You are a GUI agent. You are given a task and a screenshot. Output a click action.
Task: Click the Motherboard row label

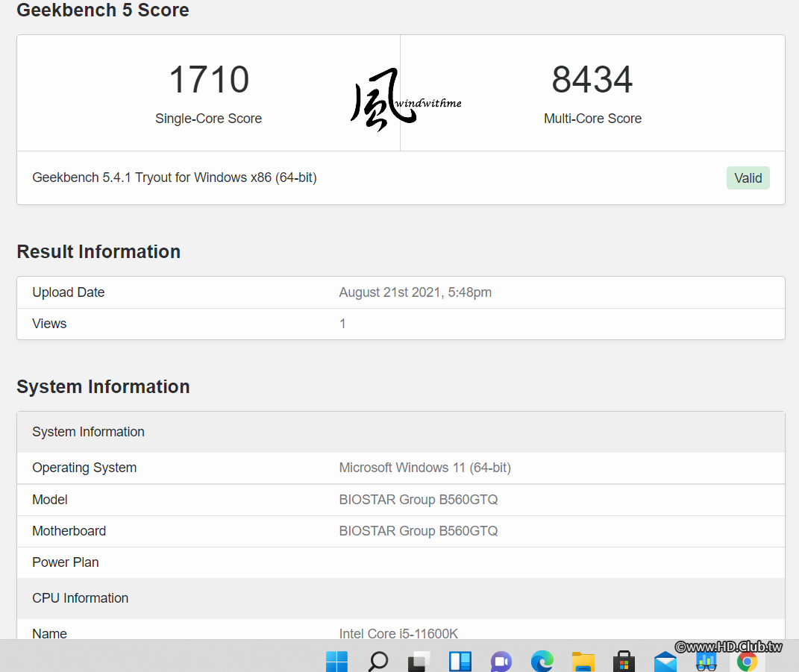pos(69,531)
